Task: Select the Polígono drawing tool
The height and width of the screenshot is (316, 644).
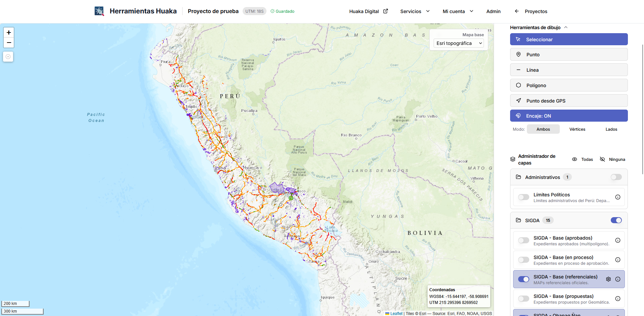Action: tap(568, 85)
